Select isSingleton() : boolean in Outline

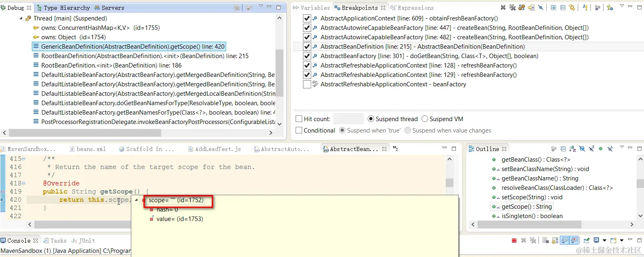pyautogui.click(x=532, y=216)
